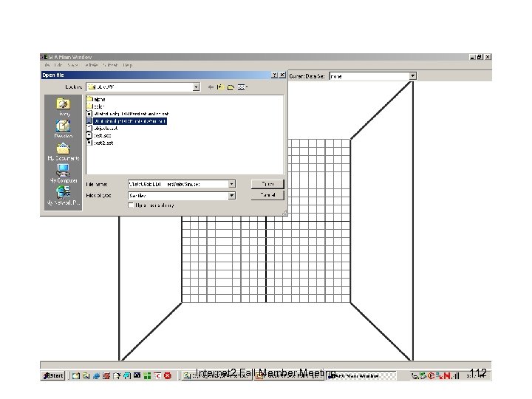Select the History shortcut in places bar
Image resolution: width=532 pixels, height=399 pixels.
(64, 107)
